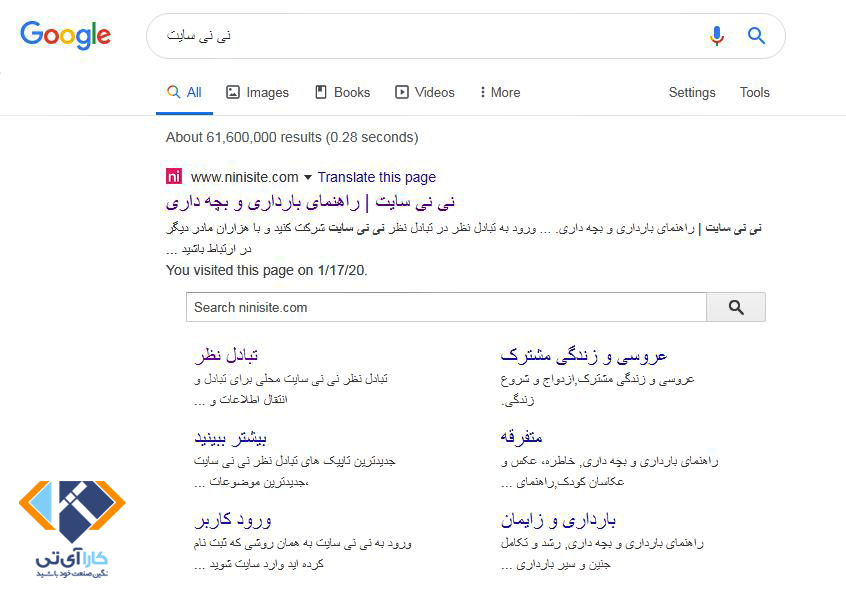This screenshot has height=602, width=846.
Task: Open the متفرقه sitelink
Action: [521, 437]
